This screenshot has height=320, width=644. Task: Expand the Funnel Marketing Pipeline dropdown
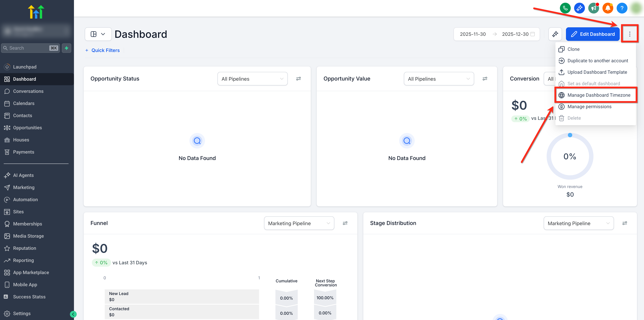click(x=299, y=223)
